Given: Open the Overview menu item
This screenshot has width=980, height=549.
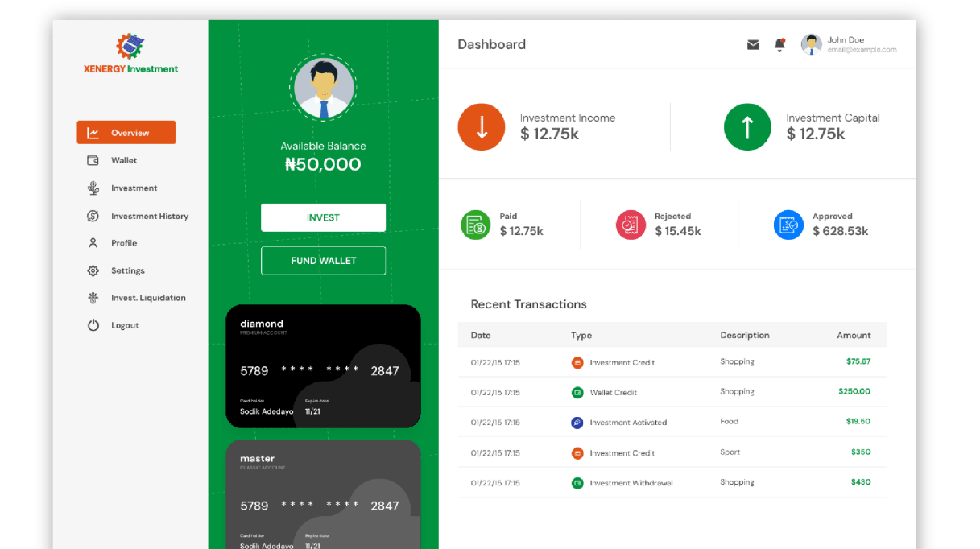Looking at the screenshot, I should [x=126, y=133].
